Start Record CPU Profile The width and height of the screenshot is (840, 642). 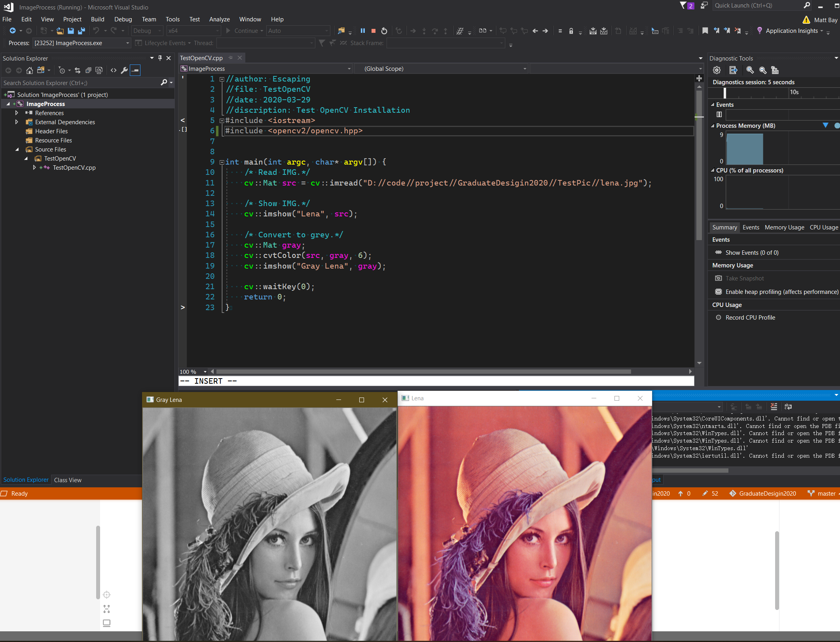click(750, 318)
